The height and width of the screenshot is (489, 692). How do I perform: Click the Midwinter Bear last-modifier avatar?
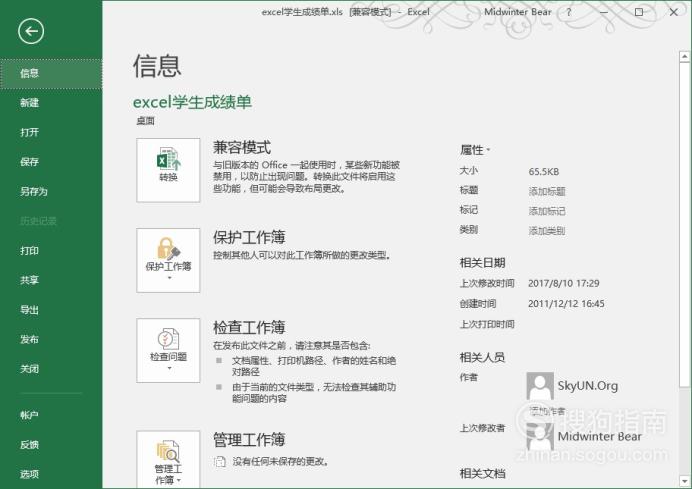[540, 436]
